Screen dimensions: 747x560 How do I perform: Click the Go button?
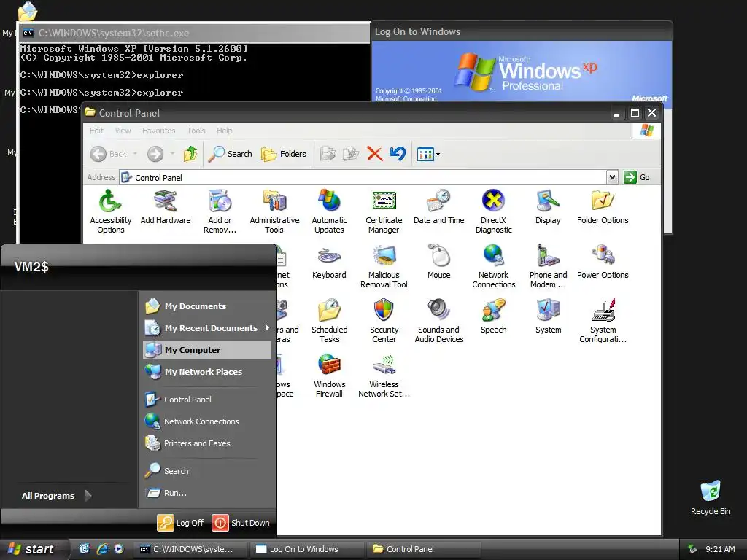point(637,177)
